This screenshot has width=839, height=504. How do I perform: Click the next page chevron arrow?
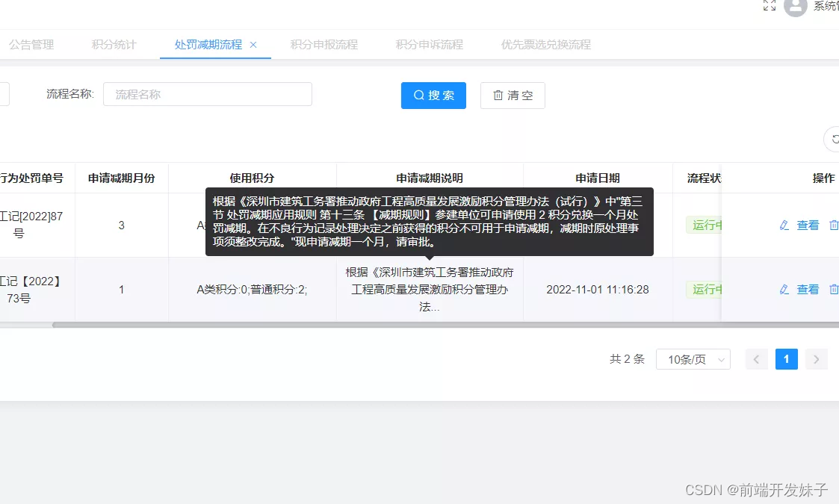(x=816, y=359)
